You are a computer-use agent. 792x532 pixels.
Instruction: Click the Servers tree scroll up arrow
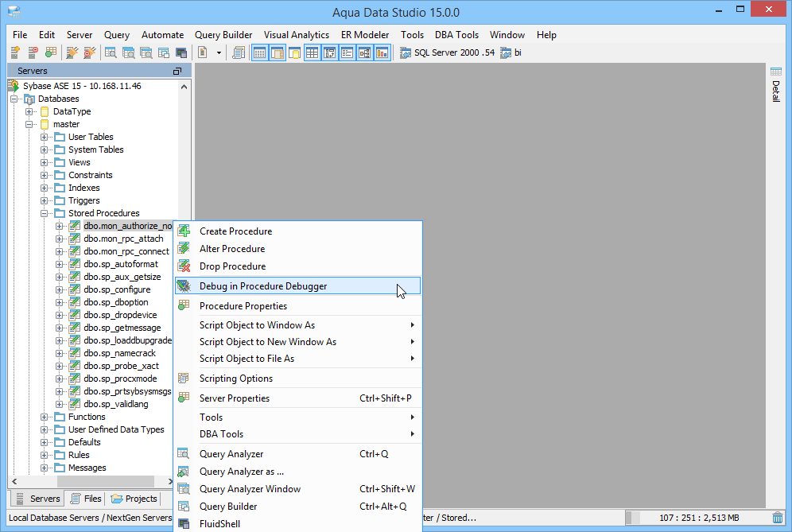click(x=184, y=87)
